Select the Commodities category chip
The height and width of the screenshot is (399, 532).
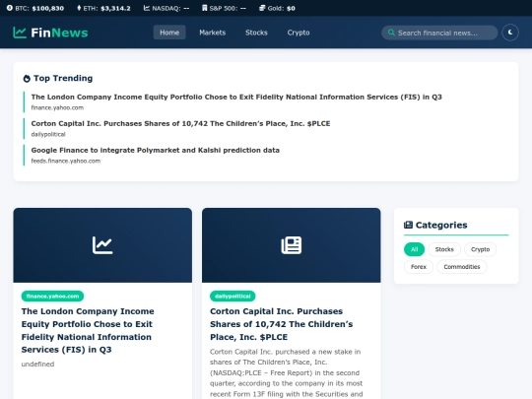tap(462, 267)
